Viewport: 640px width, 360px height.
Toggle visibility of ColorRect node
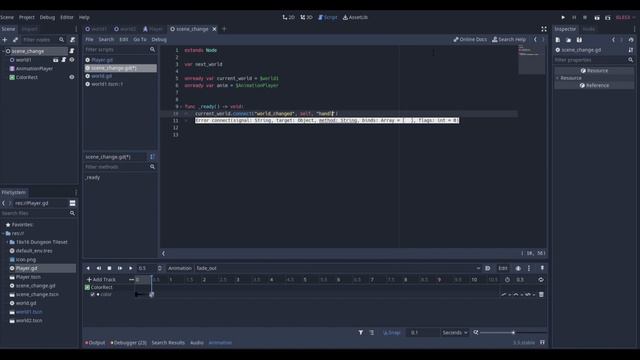pos(72,77)
